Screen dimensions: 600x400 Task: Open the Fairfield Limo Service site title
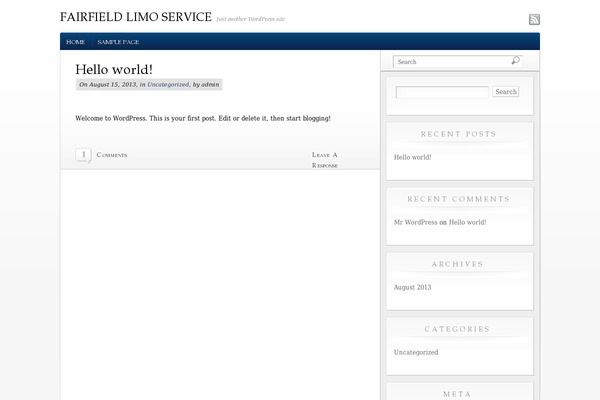pos(136,17)
